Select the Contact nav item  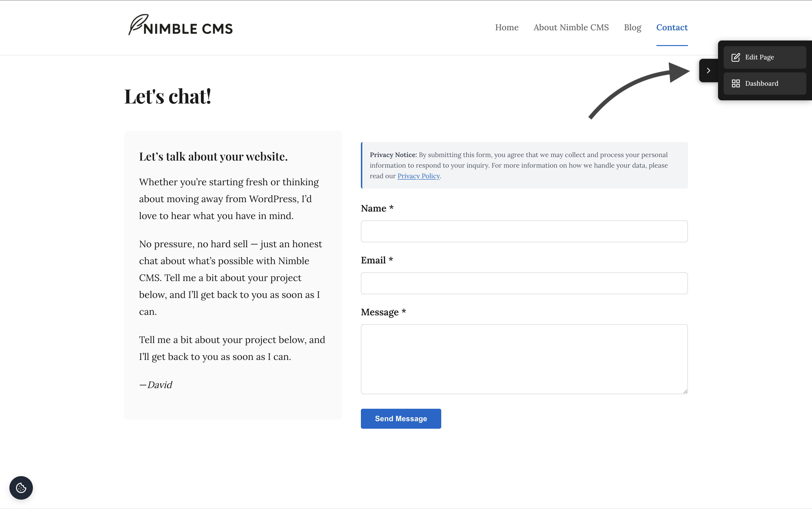(x=671, y=27)
